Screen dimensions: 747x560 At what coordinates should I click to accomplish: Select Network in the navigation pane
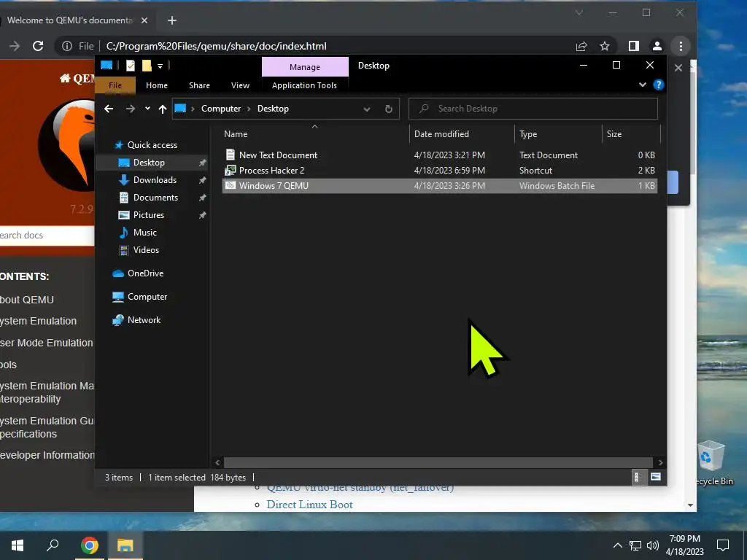click(x=144, y=320)
